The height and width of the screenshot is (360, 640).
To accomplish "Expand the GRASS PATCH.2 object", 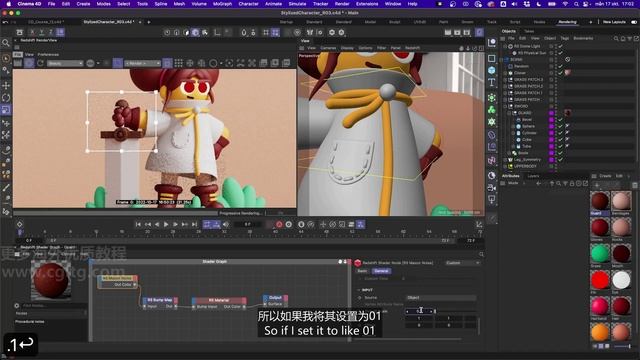I will pyautogui.click(x=505, y=86).
